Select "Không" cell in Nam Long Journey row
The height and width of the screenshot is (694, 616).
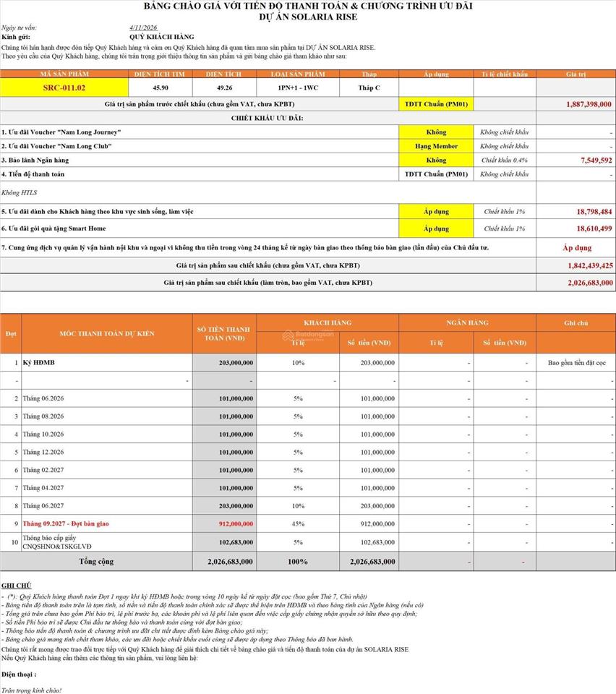[x=436, y=132]
